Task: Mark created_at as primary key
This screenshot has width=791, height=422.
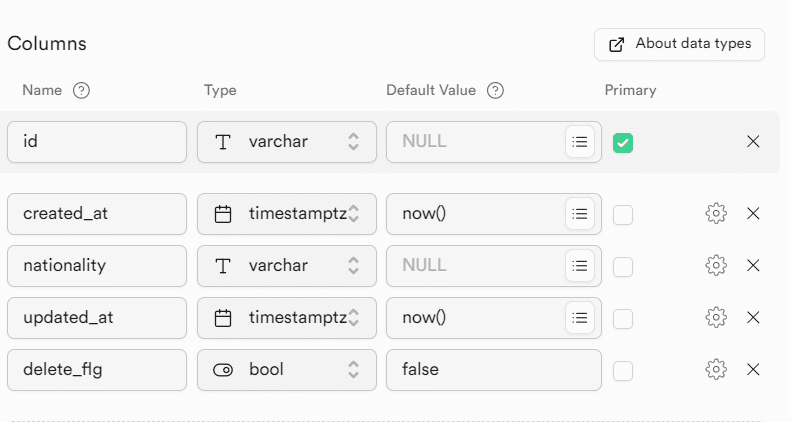Action: [x=623, y=214]
